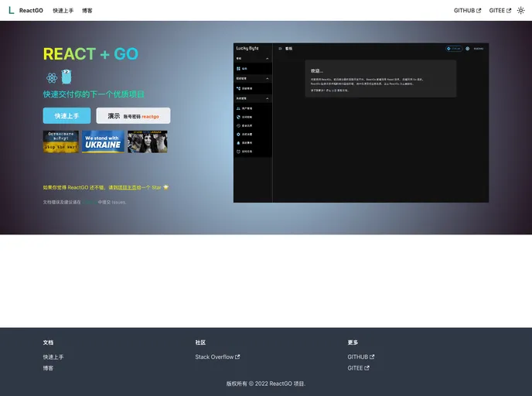Screen dimensions: 532x396
Task: Click external-link icon beside Stack Overflow
Action: tap(237, 357)
